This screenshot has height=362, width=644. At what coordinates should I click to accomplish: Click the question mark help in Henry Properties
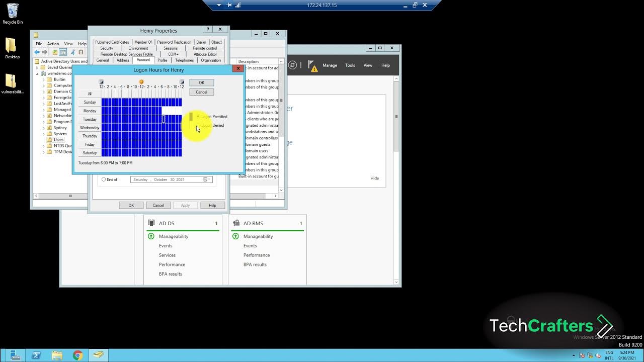click(x=208, y=30)
